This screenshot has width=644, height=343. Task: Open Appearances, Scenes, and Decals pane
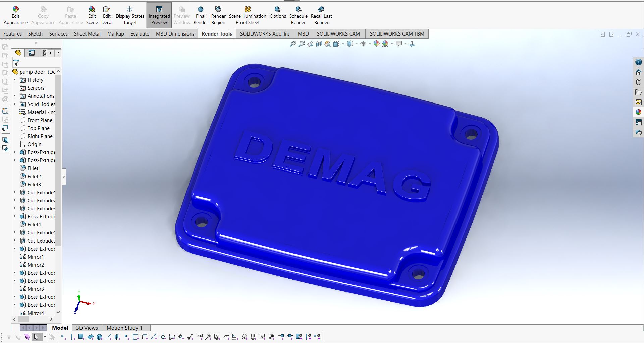coord(638,112)
